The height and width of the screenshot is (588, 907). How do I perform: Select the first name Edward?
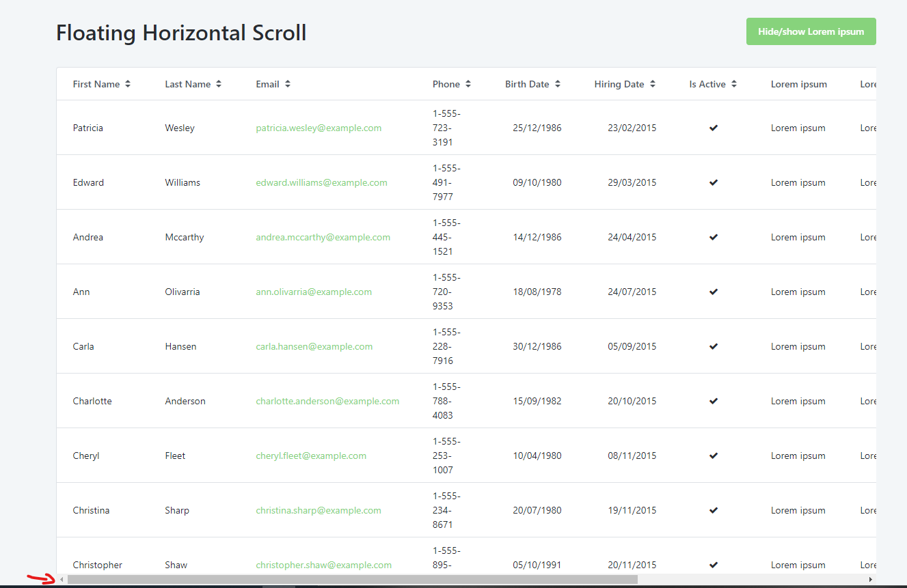click(89, 182)
